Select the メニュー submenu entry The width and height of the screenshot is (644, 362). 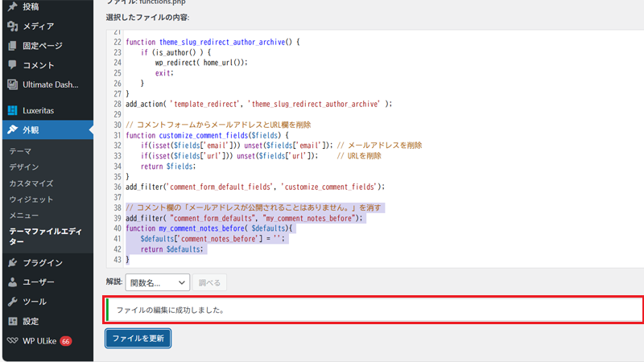(x=24, y=215)
